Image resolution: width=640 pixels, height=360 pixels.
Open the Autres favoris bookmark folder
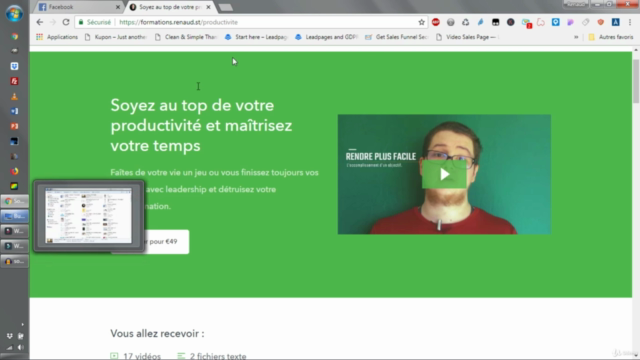point(611,37)
